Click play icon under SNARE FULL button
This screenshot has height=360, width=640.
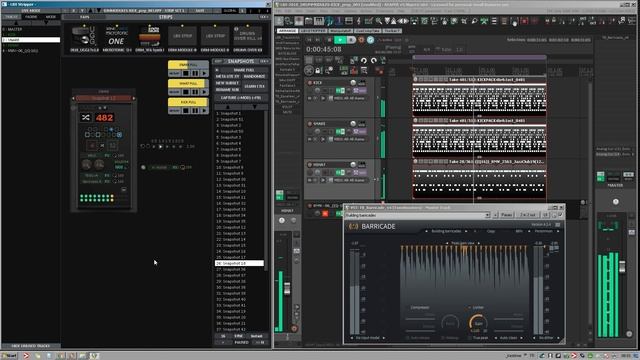204,73
